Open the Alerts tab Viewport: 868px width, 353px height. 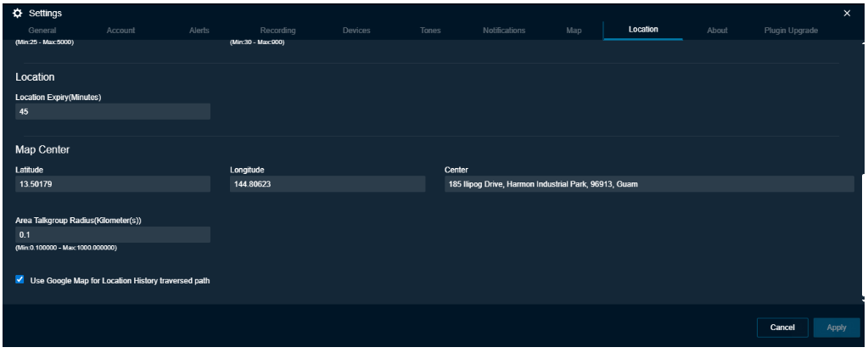click(x=199, y=31)
